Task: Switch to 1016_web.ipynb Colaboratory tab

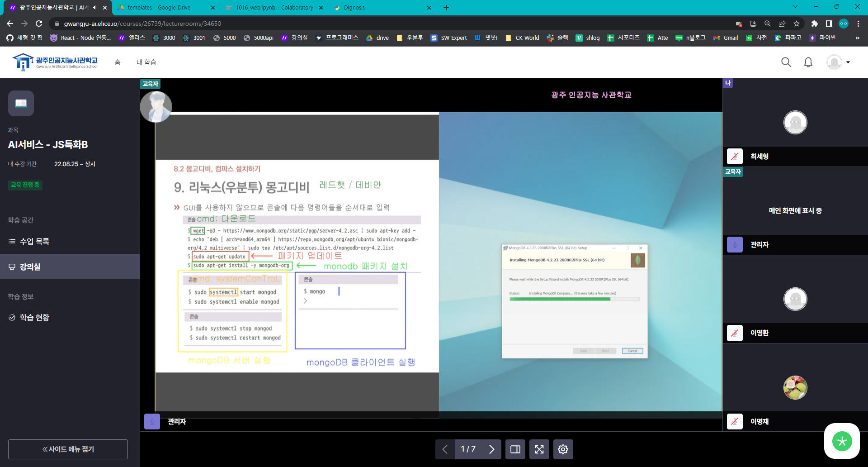Action: pyautogui.click(x=274, y=8)
